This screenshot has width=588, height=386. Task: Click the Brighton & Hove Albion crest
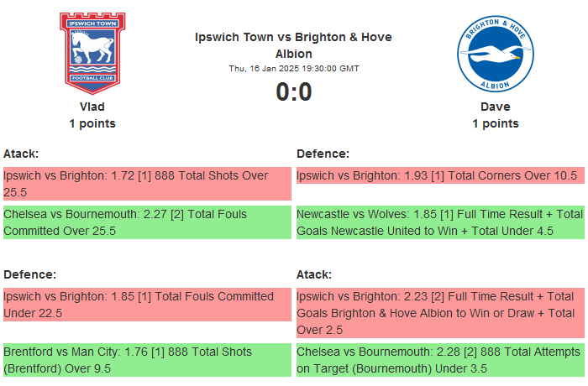click(495, 53)
